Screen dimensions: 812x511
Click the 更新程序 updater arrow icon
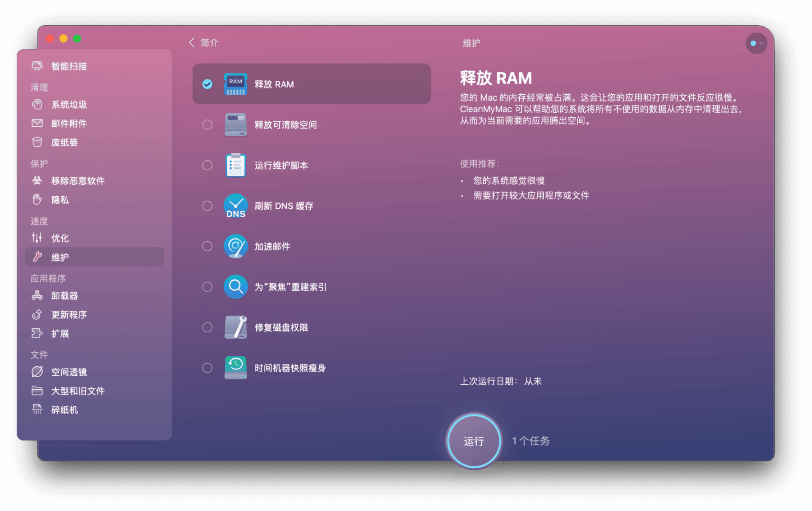point(37,314)
